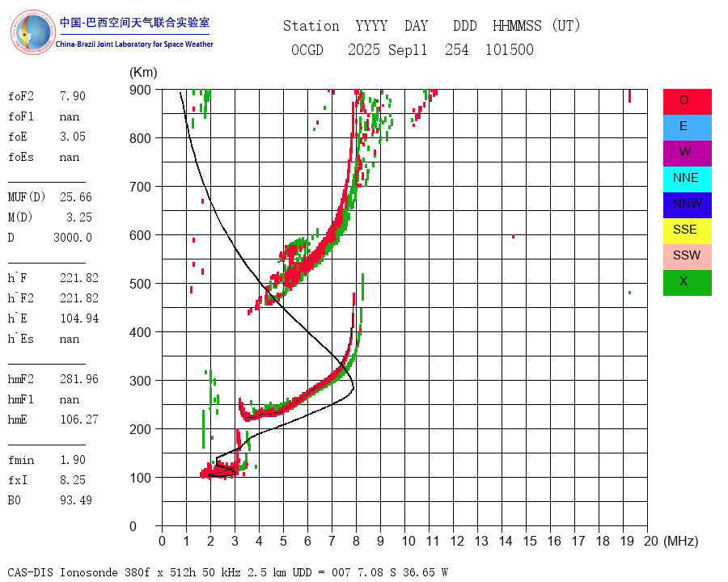
Task: Click the purple W legend swatch
Action: click(687, 153)
